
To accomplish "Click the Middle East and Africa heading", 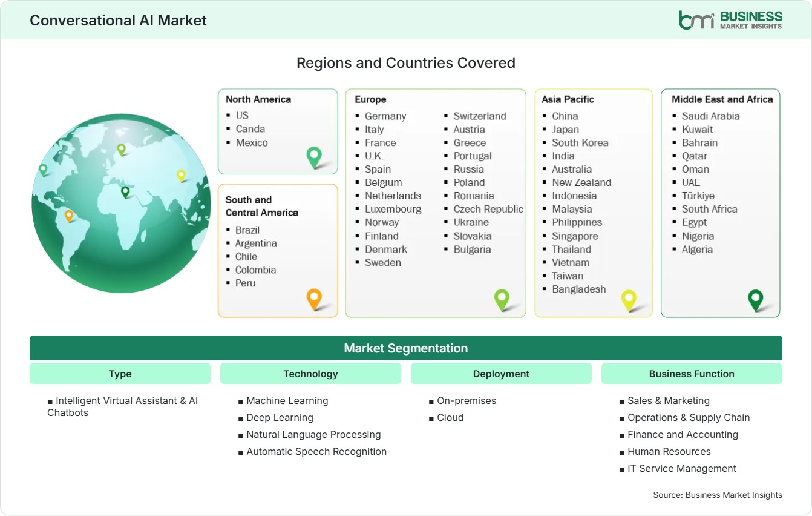I will coord(722,99).
